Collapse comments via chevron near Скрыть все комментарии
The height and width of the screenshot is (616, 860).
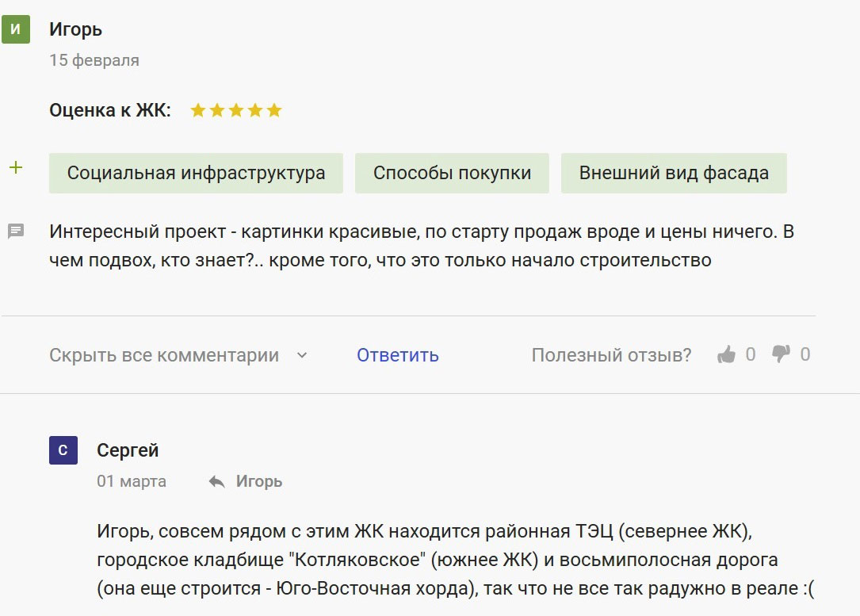[302, 355]
